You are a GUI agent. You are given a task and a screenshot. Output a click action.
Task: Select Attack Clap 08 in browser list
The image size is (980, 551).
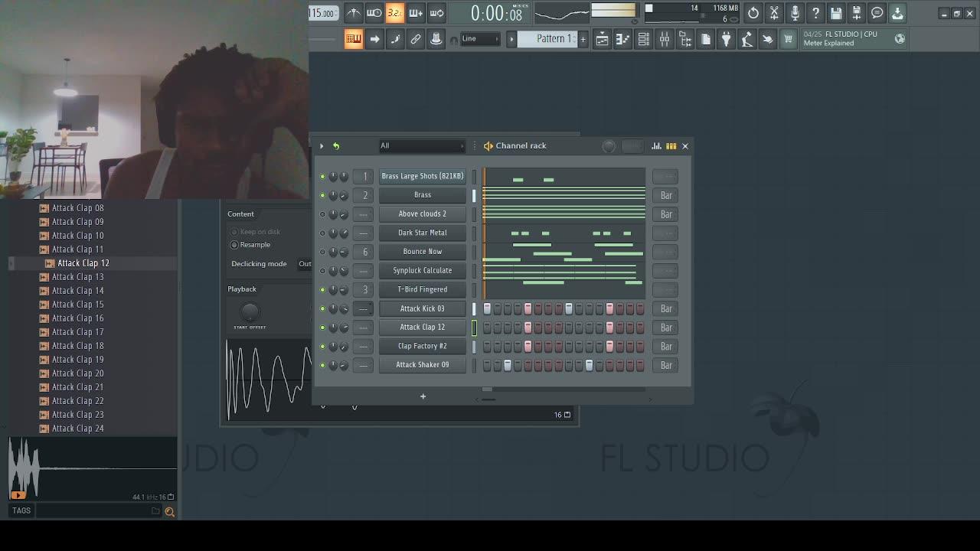(77, 208)
